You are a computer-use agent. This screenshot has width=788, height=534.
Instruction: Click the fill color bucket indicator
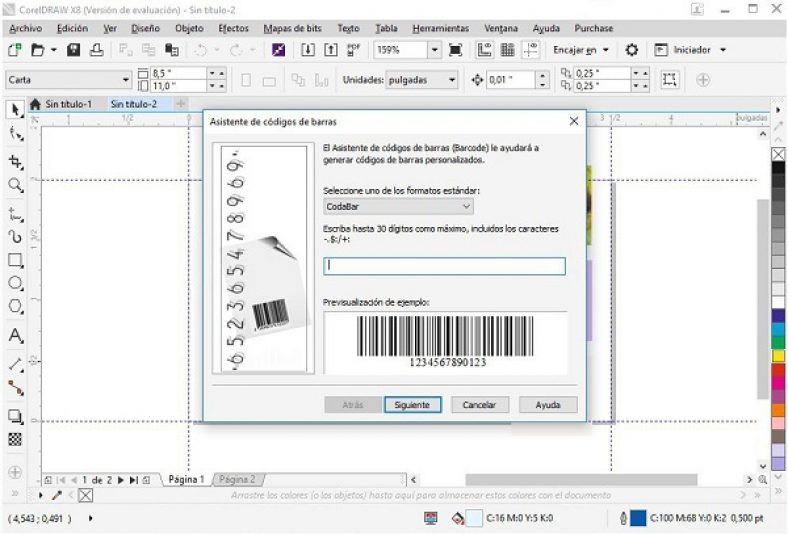click(458, 518)
